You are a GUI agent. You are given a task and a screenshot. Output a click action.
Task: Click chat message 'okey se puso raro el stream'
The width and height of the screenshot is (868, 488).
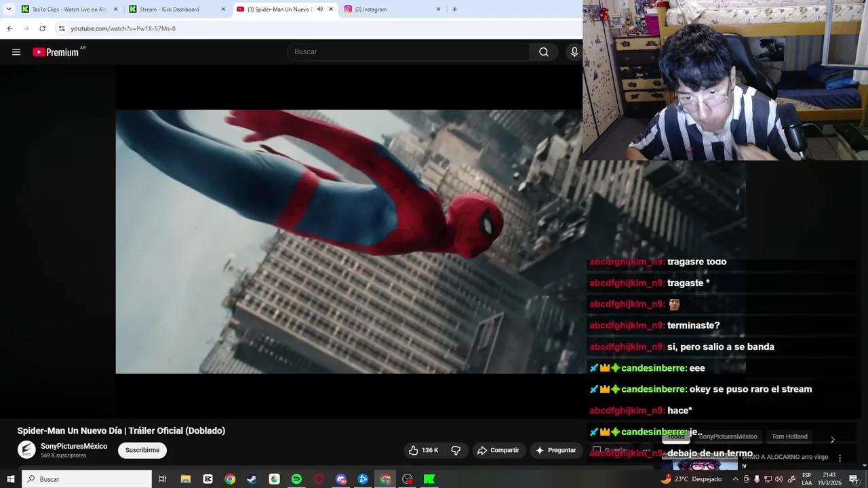[x=751, y=389]
